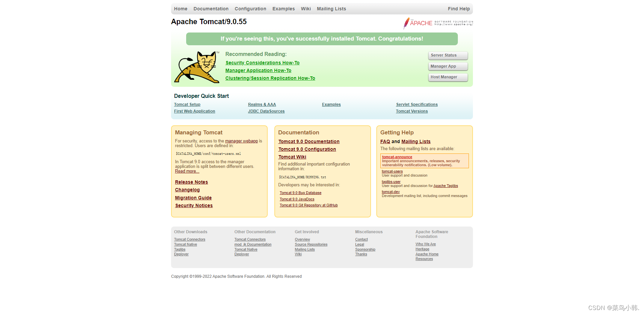Open Documentation in the top navigation

211,9
